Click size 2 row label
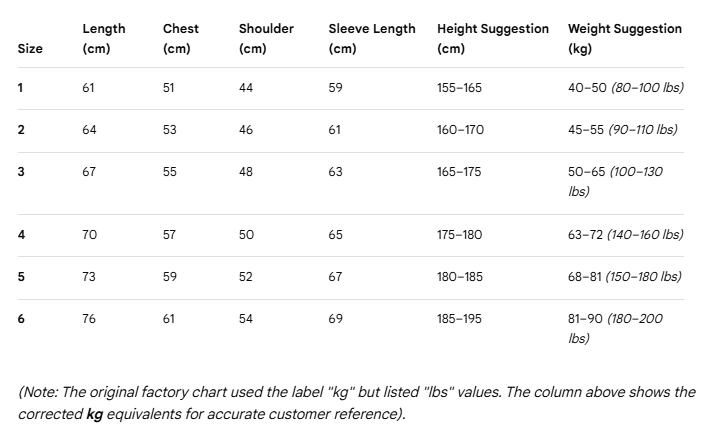Screen dimensions: 720x438 click(x=21, y=130)
